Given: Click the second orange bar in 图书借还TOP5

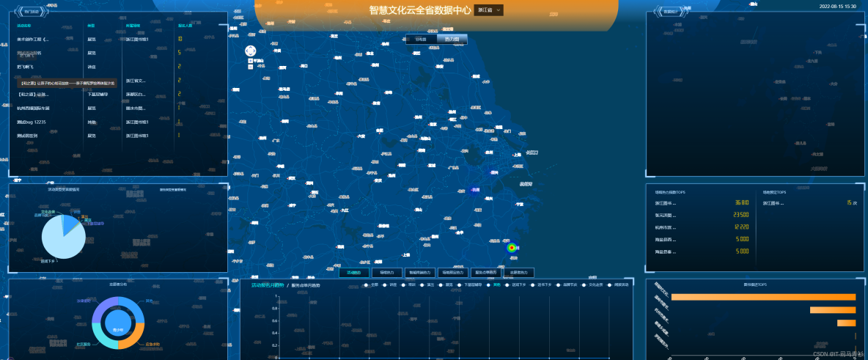Looking at the screenshot, I should pos(833,309).
